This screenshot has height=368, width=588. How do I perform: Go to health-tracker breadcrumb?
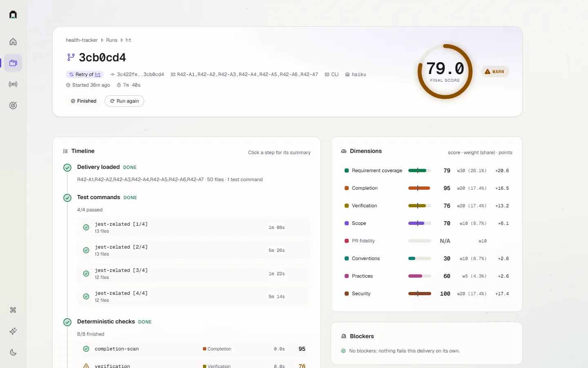(82, 40)
